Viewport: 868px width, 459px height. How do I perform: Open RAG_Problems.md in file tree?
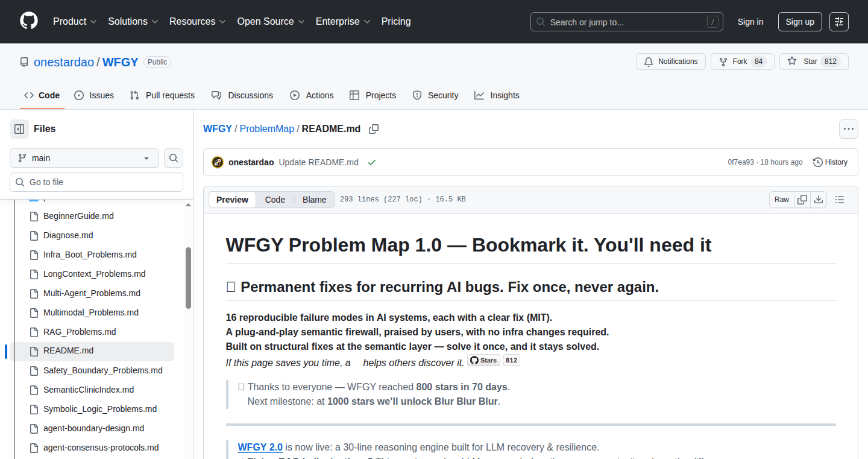coord(80,332)
